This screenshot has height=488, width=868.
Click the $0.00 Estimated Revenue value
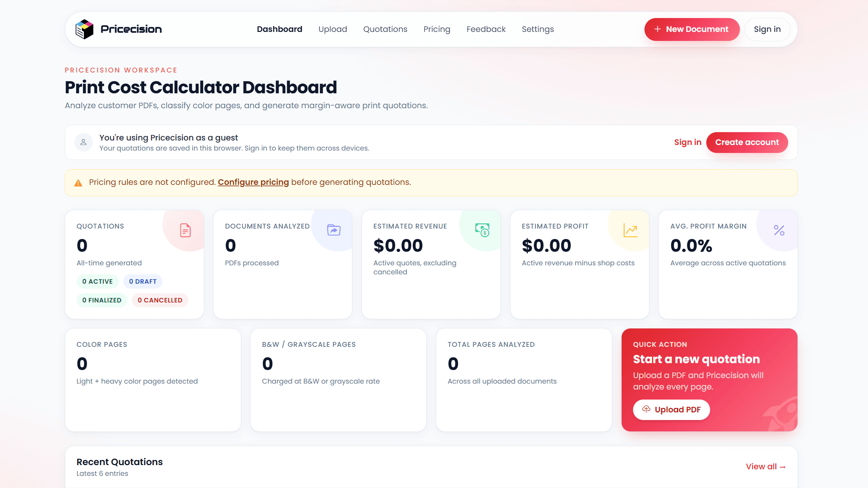point(398,246)
